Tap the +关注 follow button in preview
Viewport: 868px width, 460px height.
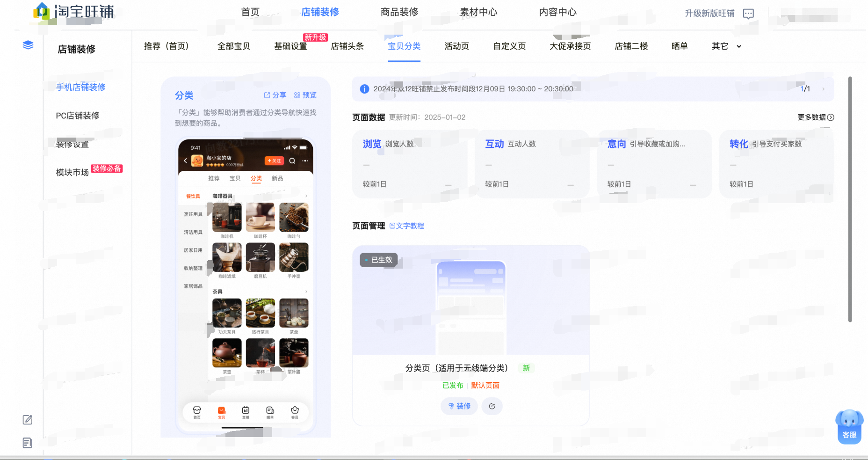[x=275, y=161]
